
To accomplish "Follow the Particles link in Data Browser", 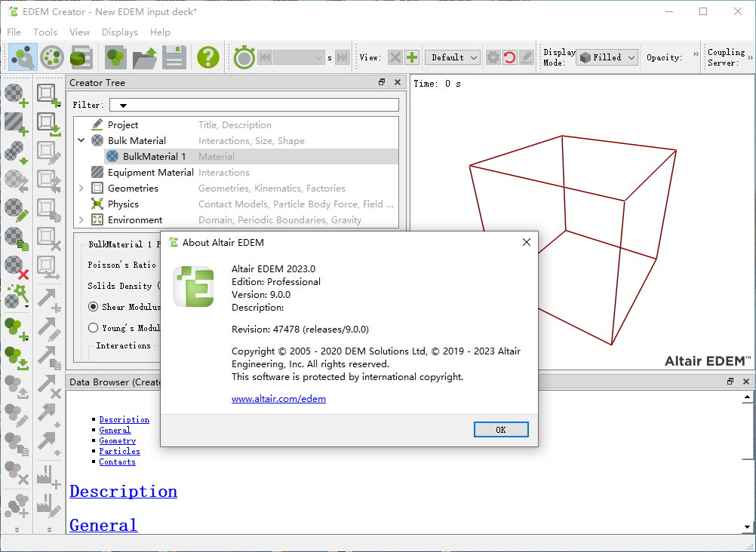I will point(119,451).
